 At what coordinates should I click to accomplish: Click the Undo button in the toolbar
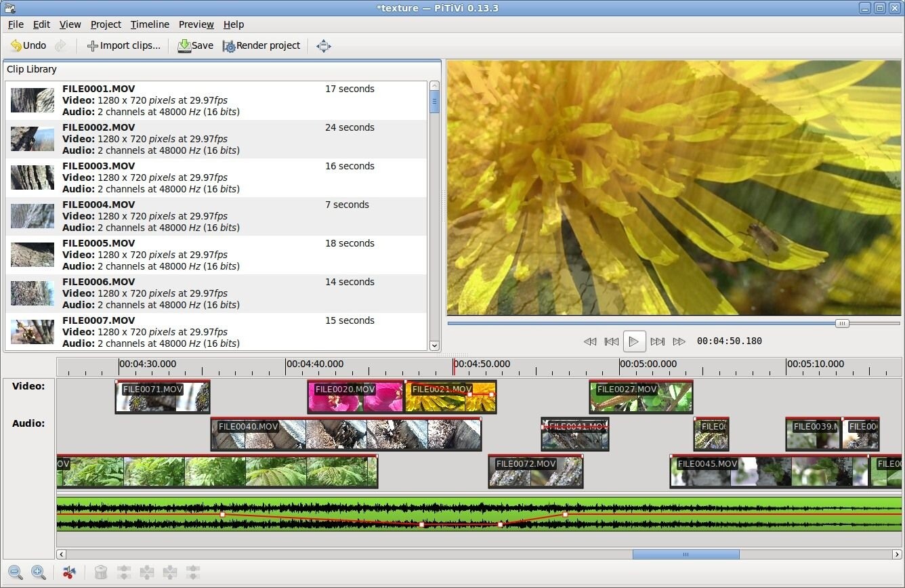[28, 45]
